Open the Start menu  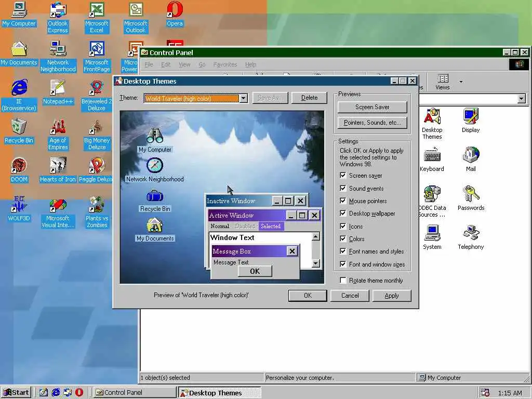coord(16,393)
